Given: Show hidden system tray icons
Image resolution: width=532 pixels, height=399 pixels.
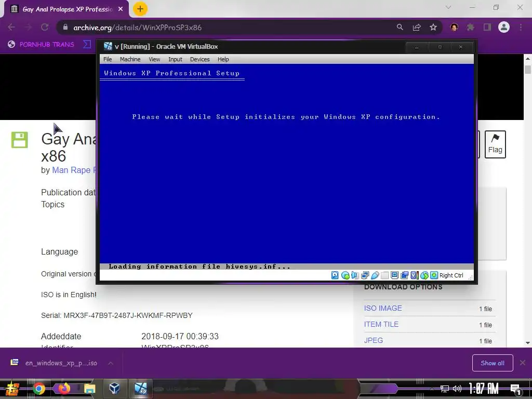Looking at the screenshot, I should tap(432, 389).
